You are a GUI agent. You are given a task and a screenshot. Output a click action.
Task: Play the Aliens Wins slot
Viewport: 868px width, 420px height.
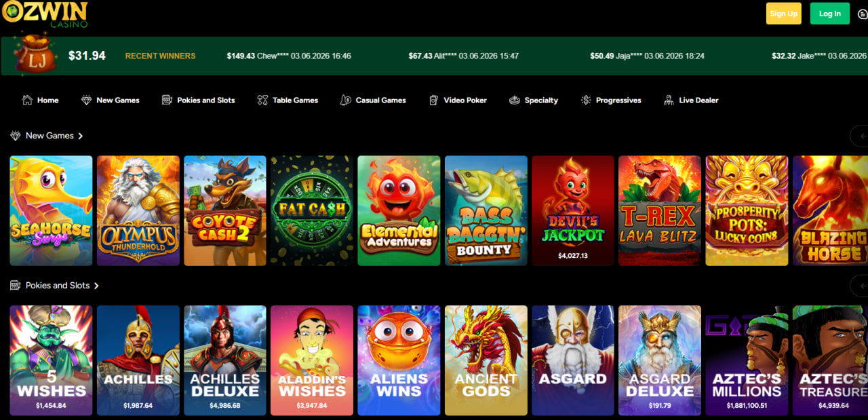[399, 360]
